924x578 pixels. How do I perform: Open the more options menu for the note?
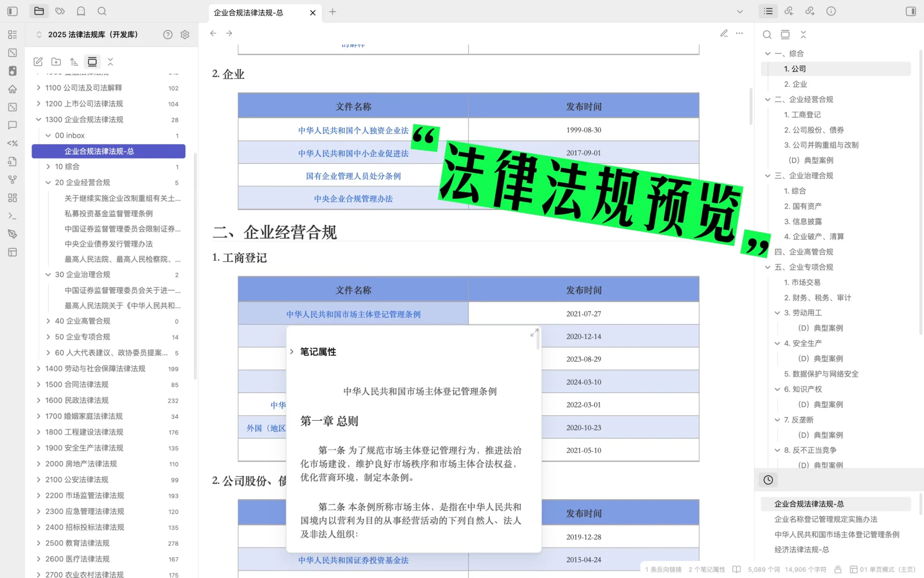click(x=739, y=33)
